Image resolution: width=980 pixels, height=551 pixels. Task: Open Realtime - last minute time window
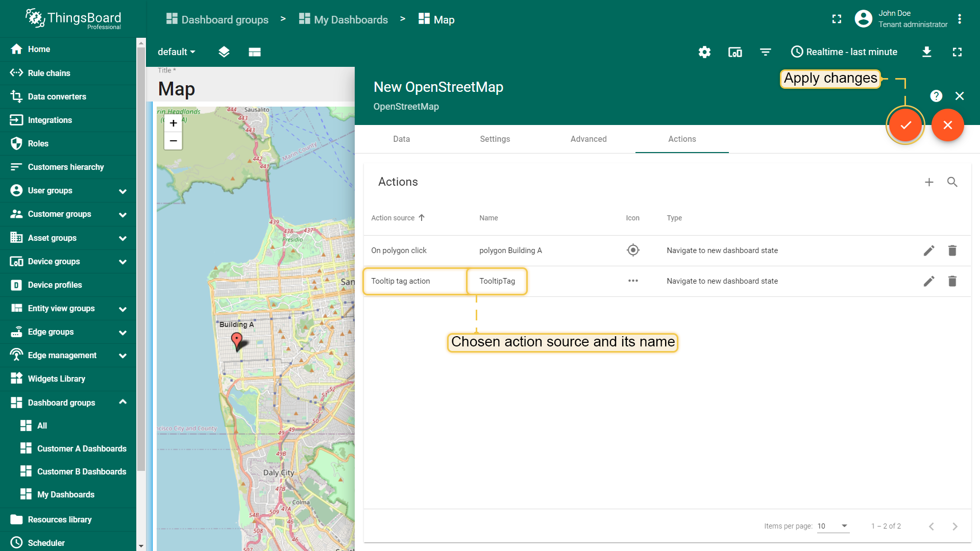(x=844, y=52)
